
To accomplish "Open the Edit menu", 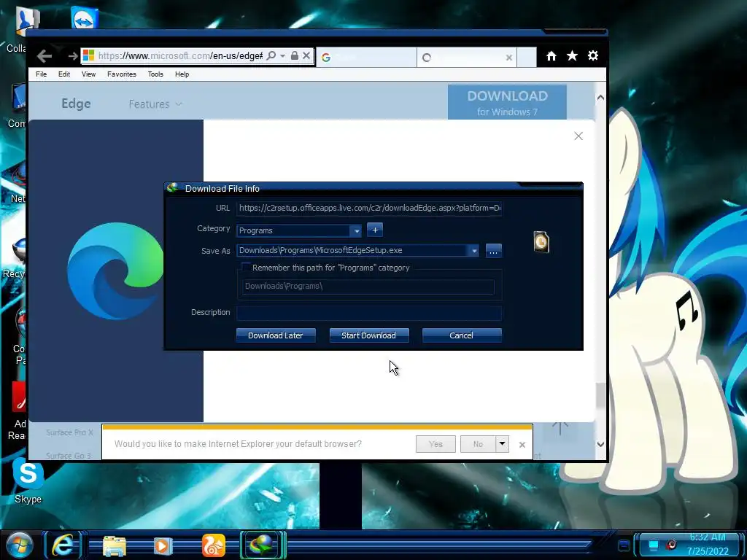I will pyautogui.click(x=64, y=74).
